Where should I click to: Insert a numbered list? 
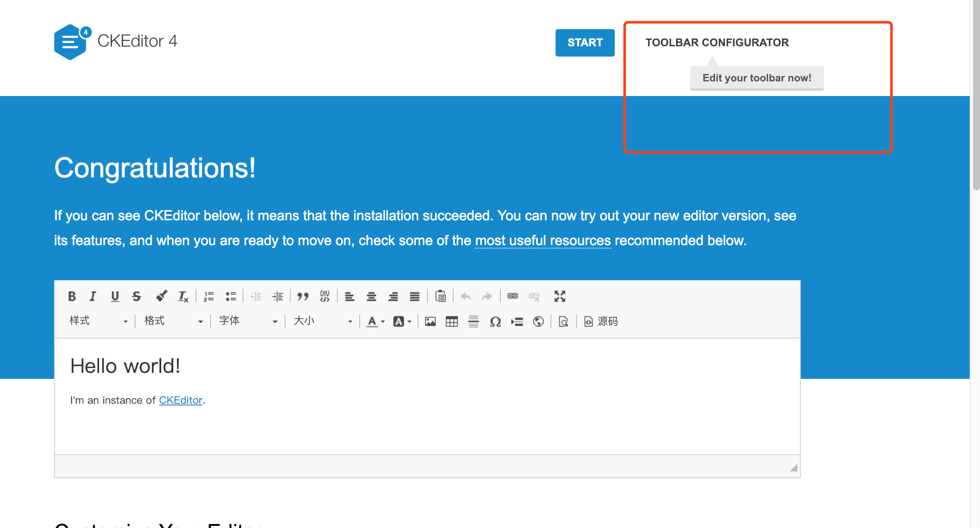point(209,296)
